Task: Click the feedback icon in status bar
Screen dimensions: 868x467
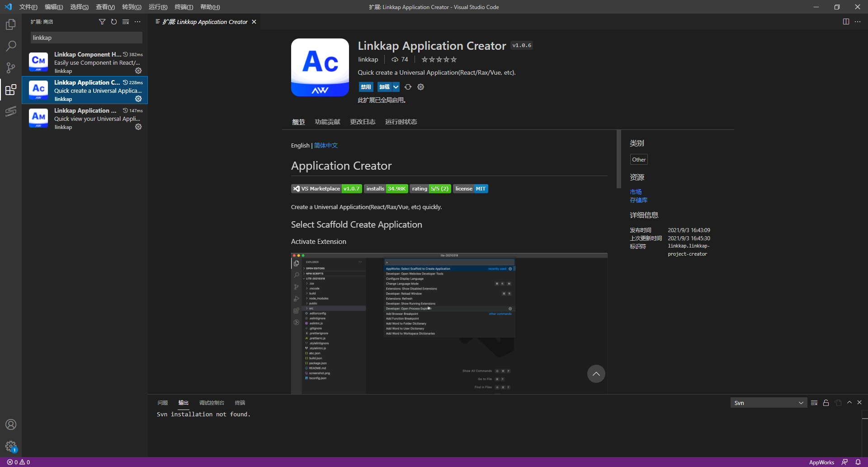Action: click(844, 462)
